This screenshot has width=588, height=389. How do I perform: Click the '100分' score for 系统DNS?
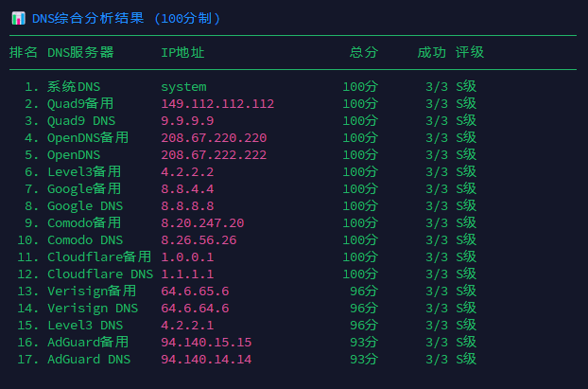pos(360,87)
